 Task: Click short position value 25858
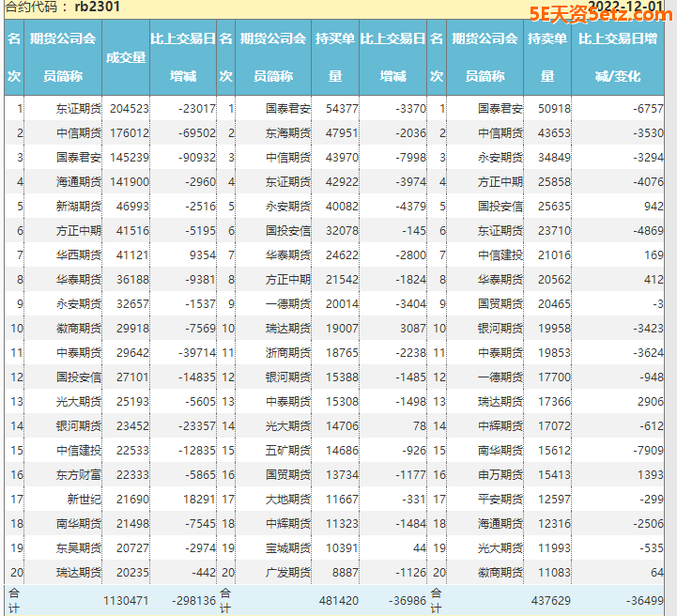pos(554,182)
